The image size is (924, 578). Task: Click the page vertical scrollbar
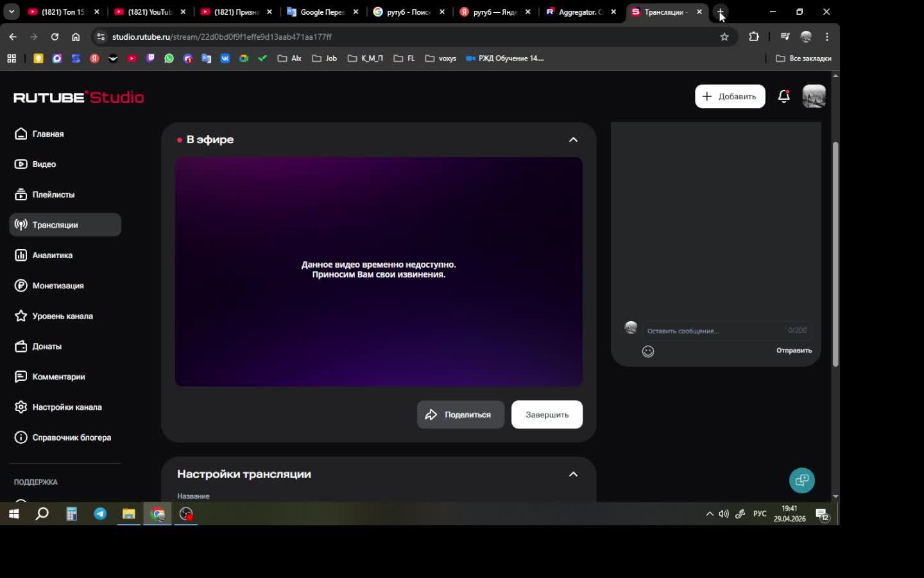coord(835,254)
